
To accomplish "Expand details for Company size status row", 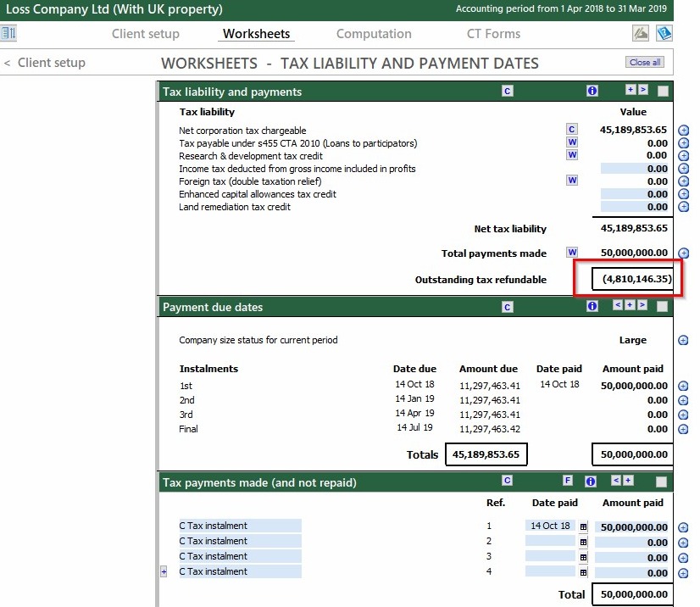I will (684, 341).
